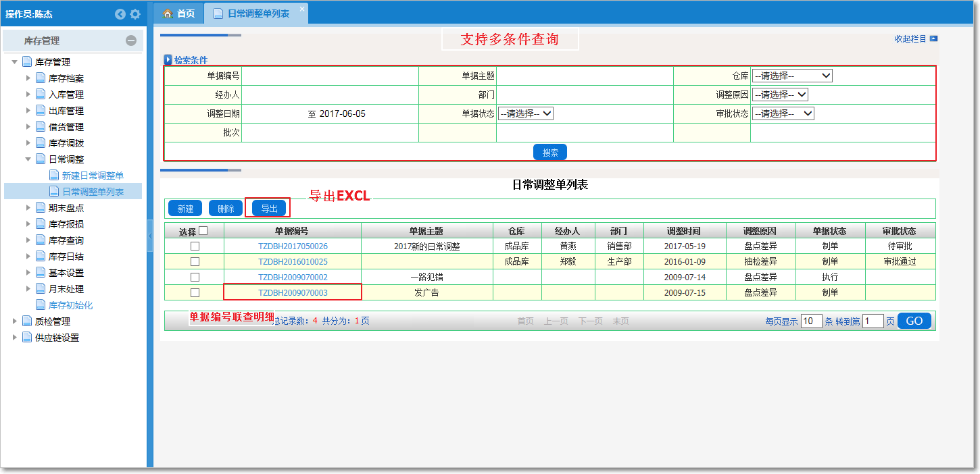
Task: Switch to the 首页 tab
Action: click(179, 14)
